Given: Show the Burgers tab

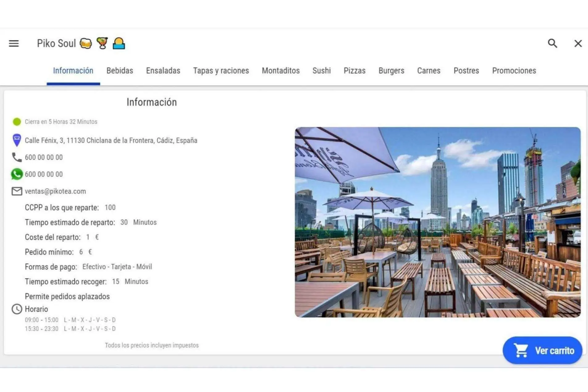Looking at the screenshot, I should coord(391,71).
